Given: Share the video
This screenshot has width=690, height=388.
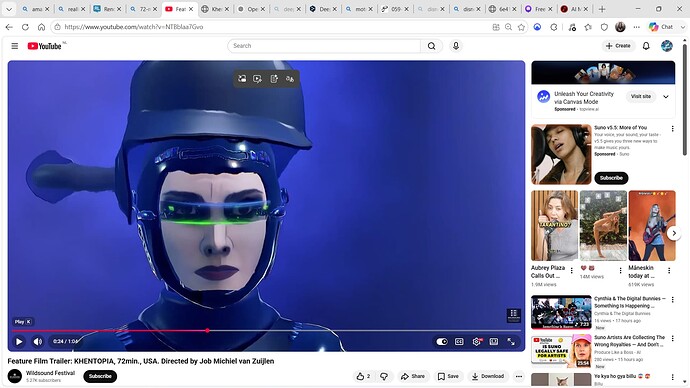Looking at the screenshot, I should coord(412,376).
